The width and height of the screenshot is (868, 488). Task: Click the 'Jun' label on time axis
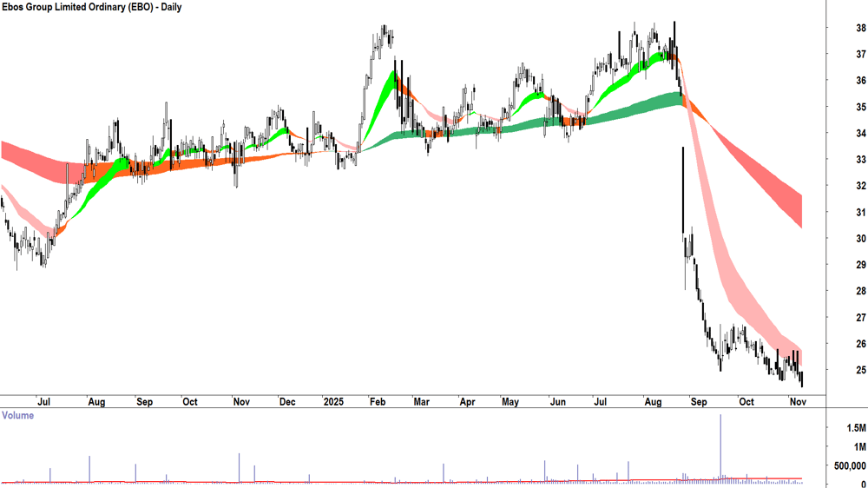tap(558, 401)
